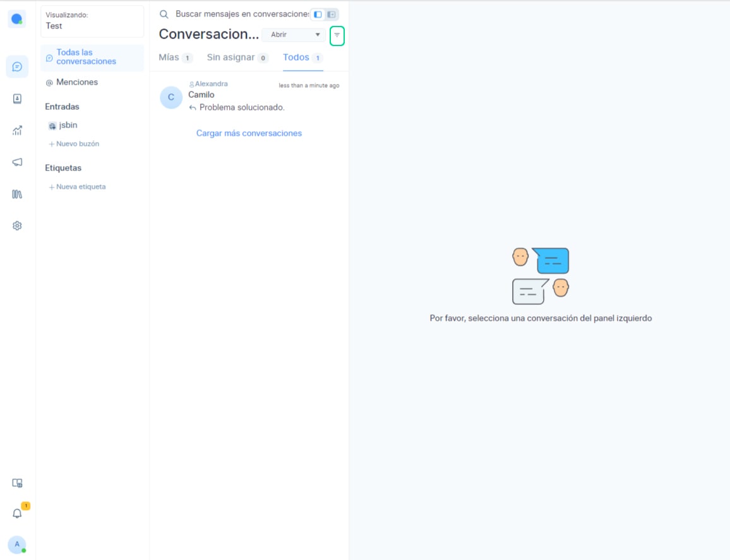
Task: Click the Chatwoot logo at top left
Action: 17,20
